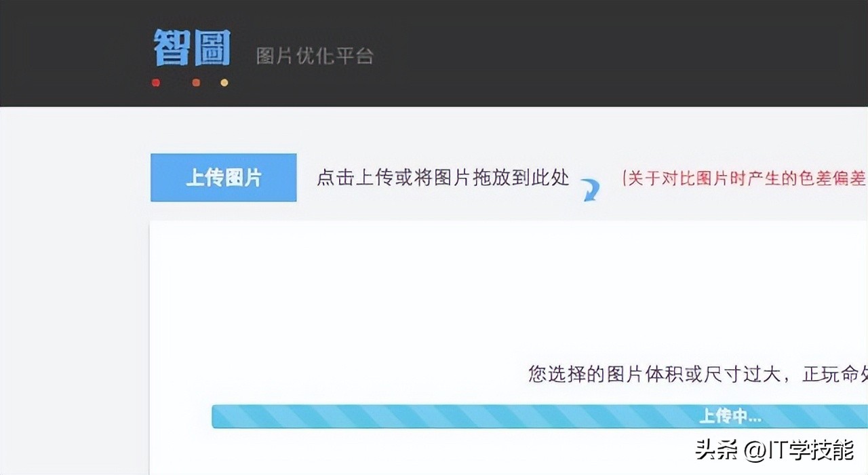The height and width of the screenshot is (475, 868).
Task: Click the 点击上传或将图片拖放到此处 hint text
Action: coord(443,178)
